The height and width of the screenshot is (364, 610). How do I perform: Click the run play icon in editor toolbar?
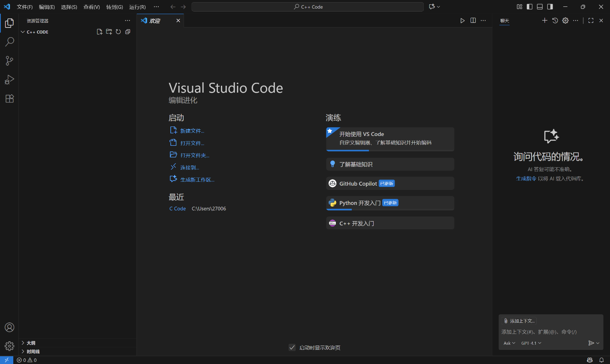[x=462, y=21]
